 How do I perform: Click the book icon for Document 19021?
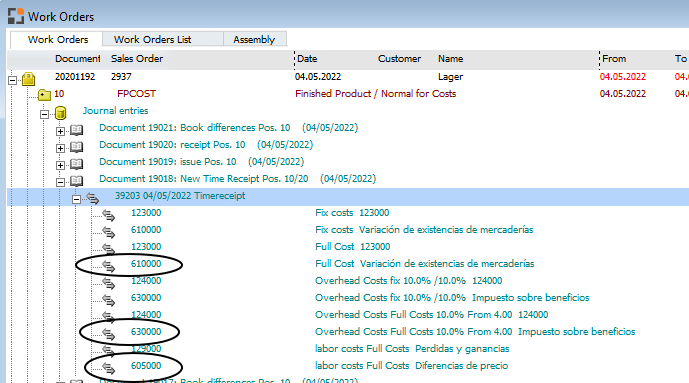click(x=76, y=130)
